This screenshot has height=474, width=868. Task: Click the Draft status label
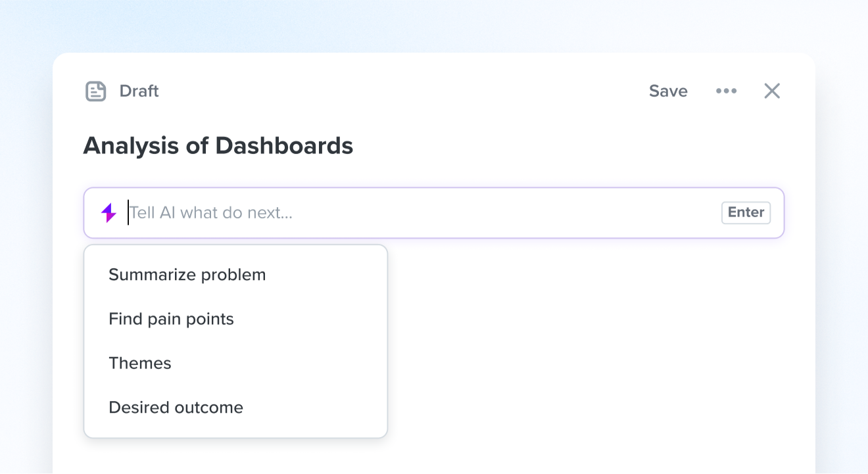click(x=139, y=91)
